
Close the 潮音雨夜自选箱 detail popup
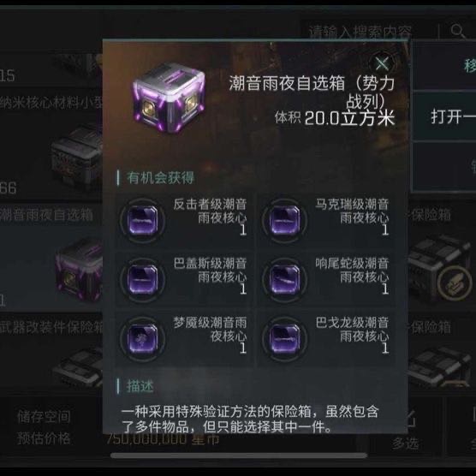click(382, 63)
